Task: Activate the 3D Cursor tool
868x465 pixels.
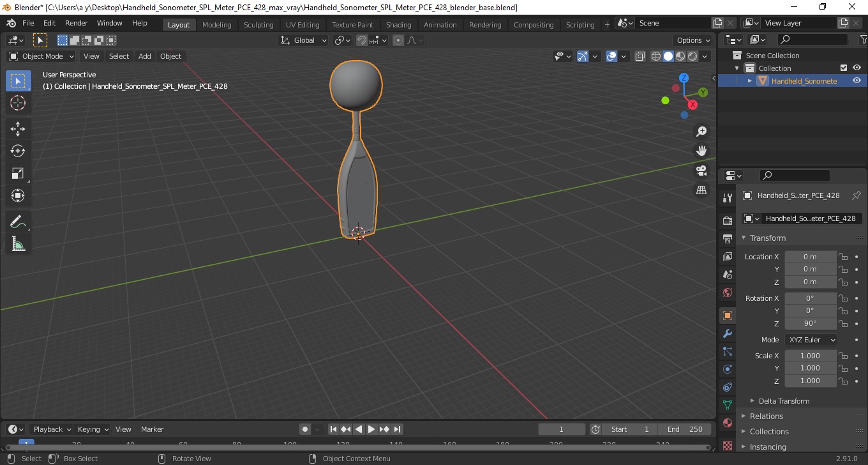Action: pyautogui.click(x=18, y=103)
